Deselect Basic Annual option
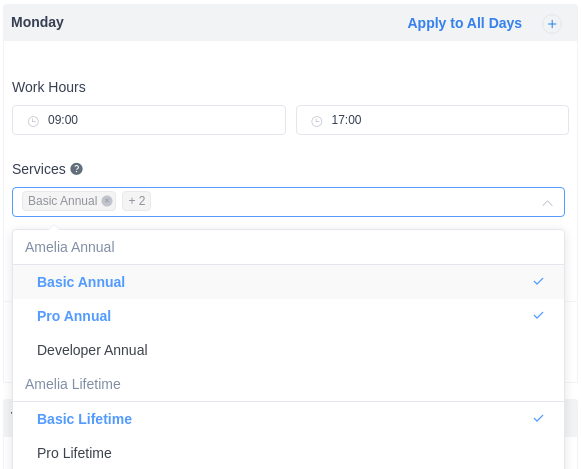 288,282
